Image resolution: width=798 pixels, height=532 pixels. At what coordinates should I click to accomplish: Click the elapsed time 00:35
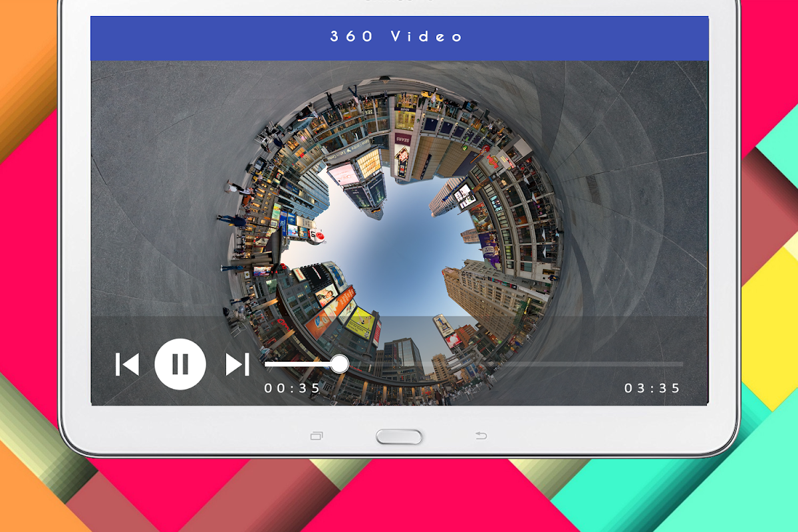[293, 388]
